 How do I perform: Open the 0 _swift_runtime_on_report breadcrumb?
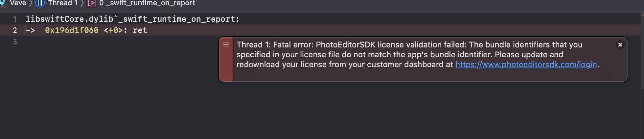pyautogui.click(x=147, y=3)
